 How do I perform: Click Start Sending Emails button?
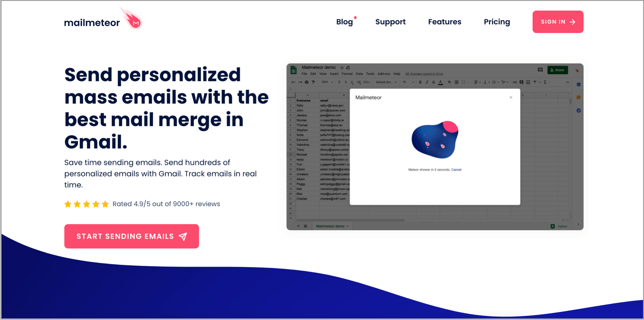pos(132,236)
